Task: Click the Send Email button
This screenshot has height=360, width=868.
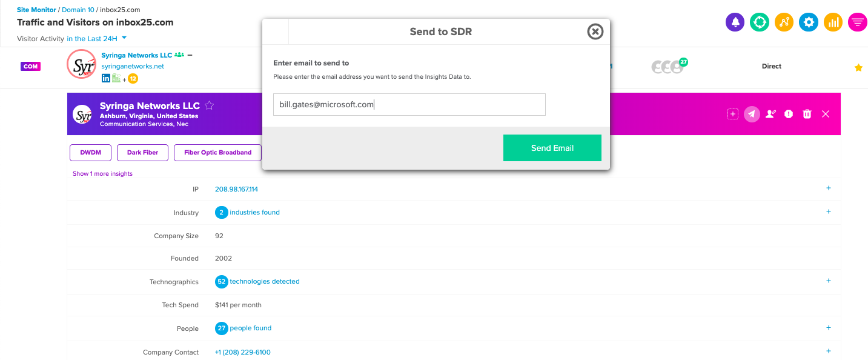Action: 552,148
